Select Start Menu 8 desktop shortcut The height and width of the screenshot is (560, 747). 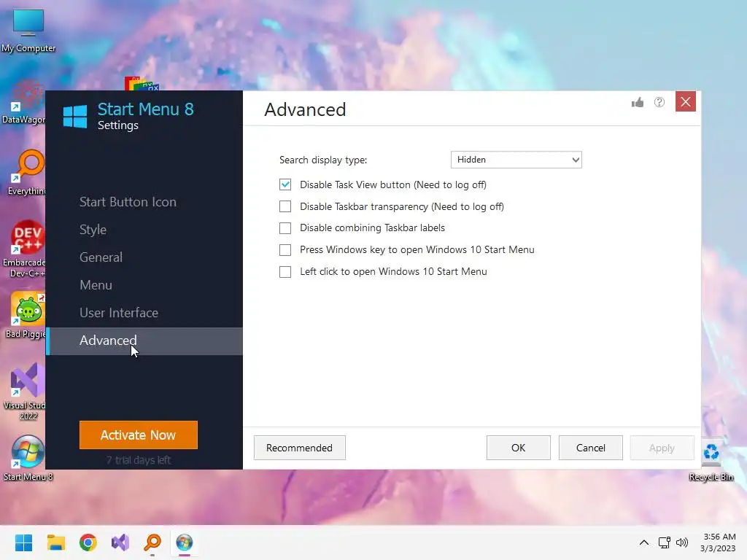[28, 458]
